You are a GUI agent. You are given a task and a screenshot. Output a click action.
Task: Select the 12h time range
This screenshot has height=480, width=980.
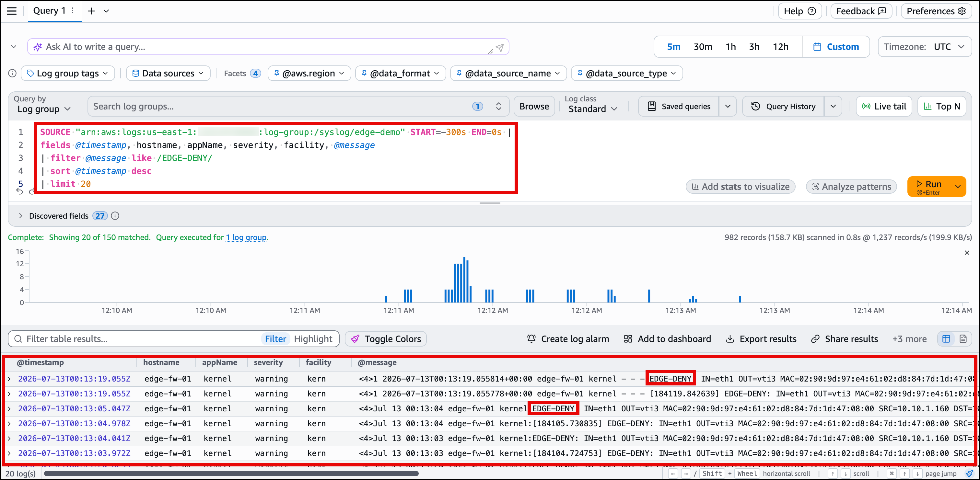[x=780, y=47]
